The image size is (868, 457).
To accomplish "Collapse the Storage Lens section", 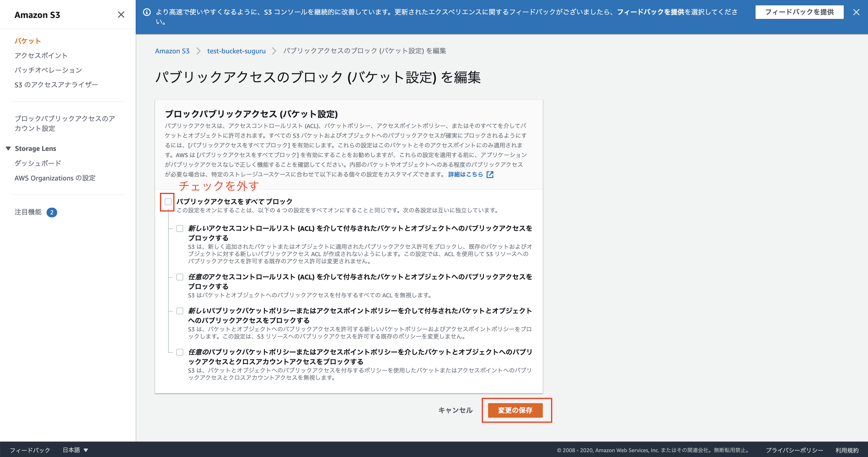I will pos(8,148).
